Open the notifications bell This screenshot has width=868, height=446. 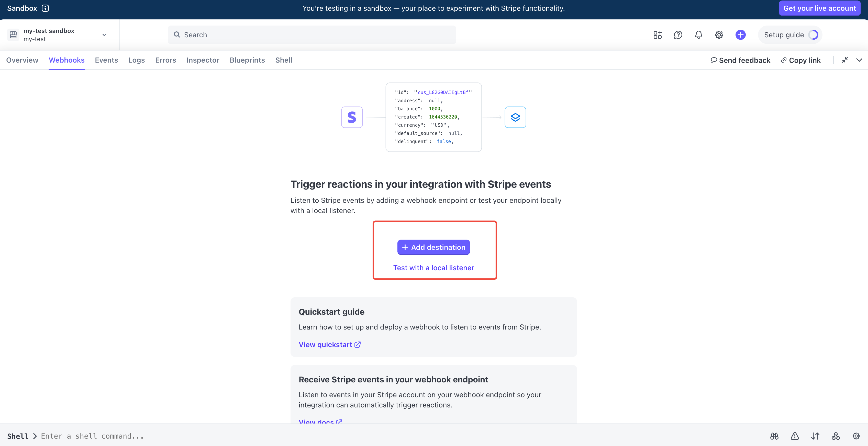(x=698, y=35)
